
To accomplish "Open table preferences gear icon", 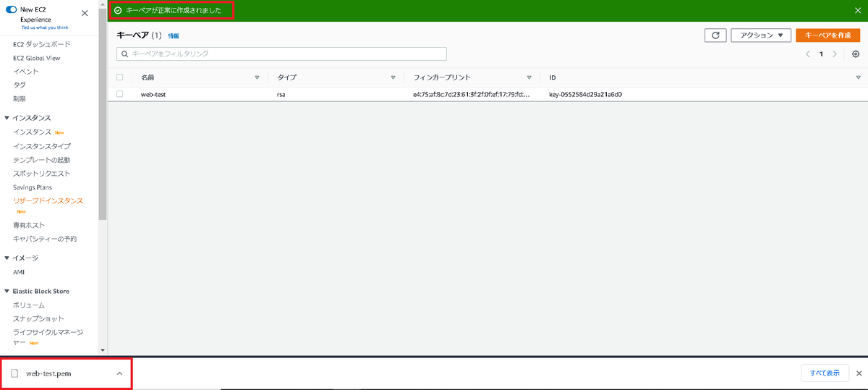I will tap(856, 54).
